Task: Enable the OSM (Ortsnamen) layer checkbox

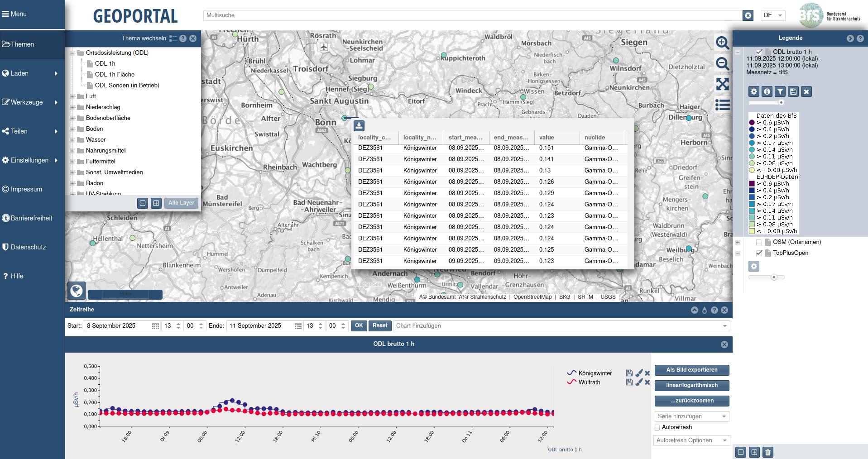Action: (x=759, y=242)
